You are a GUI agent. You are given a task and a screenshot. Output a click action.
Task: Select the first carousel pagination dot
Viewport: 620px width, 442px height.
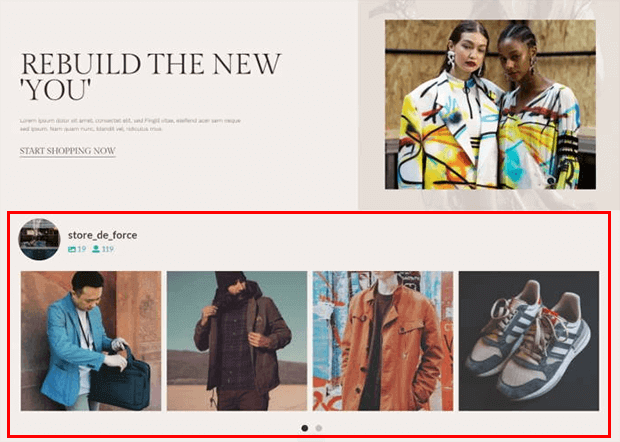click(x=304, y=428)
